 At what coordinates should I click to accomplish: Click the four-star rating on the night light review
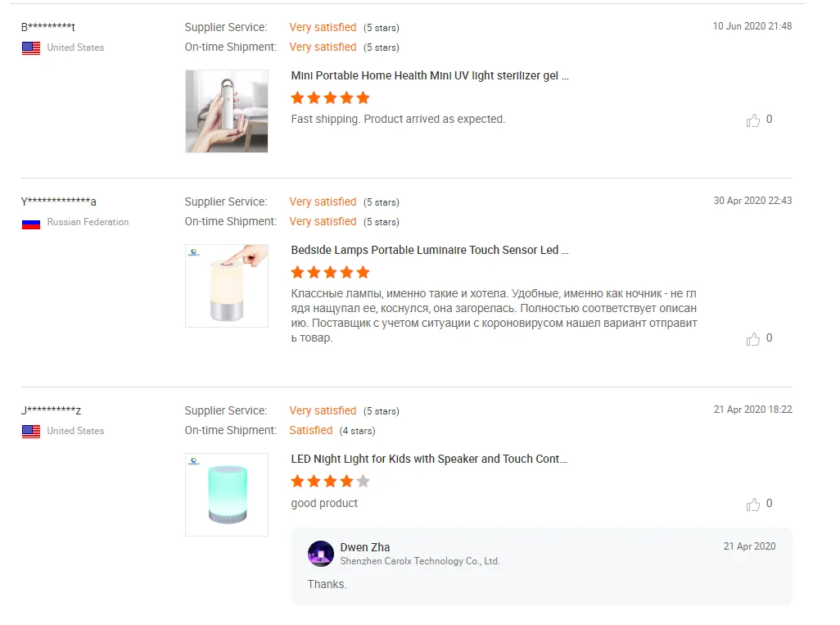330,481
